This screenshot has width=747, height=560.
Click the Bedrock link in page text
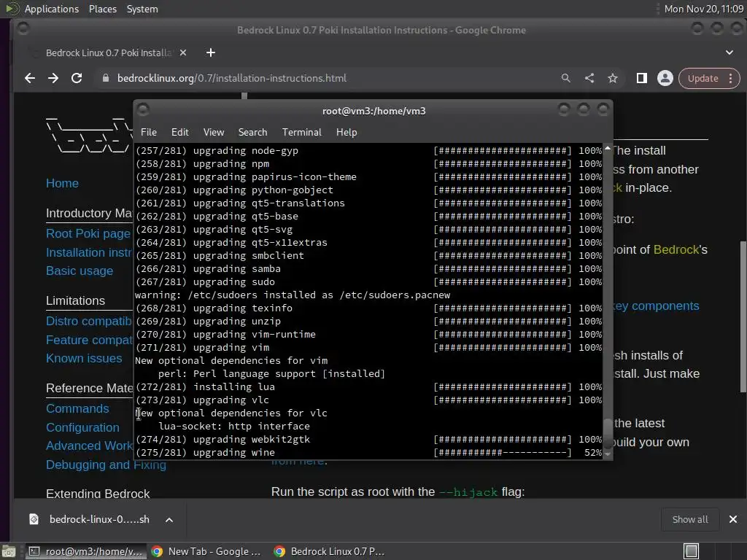[676, 250]
